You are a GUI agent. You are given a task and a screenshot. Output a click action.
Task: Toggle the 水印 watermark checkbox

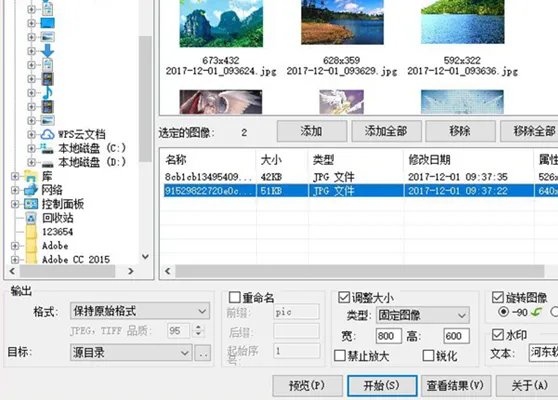point(498,334)
